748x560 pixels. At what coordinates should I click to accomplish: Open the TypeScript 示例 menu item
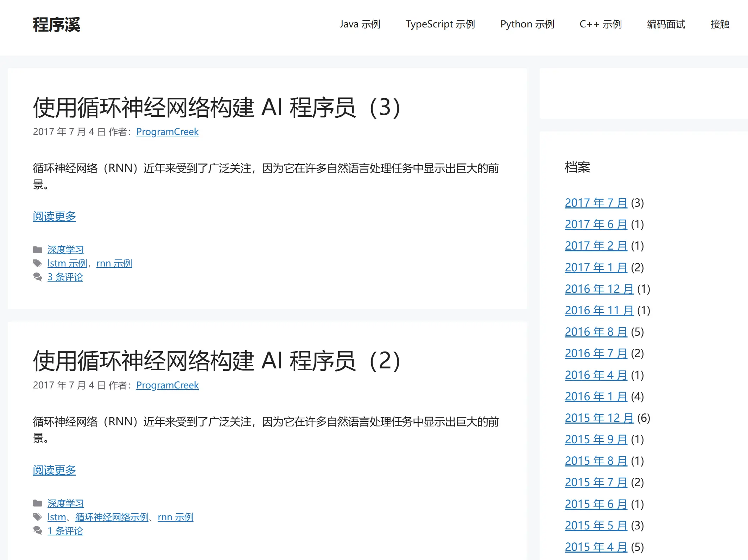point(440,24)
